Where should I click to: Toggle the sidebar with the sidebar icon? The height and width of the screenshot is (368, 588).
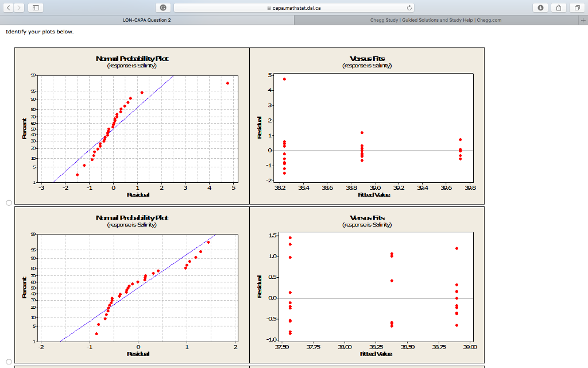coord(36,7)
